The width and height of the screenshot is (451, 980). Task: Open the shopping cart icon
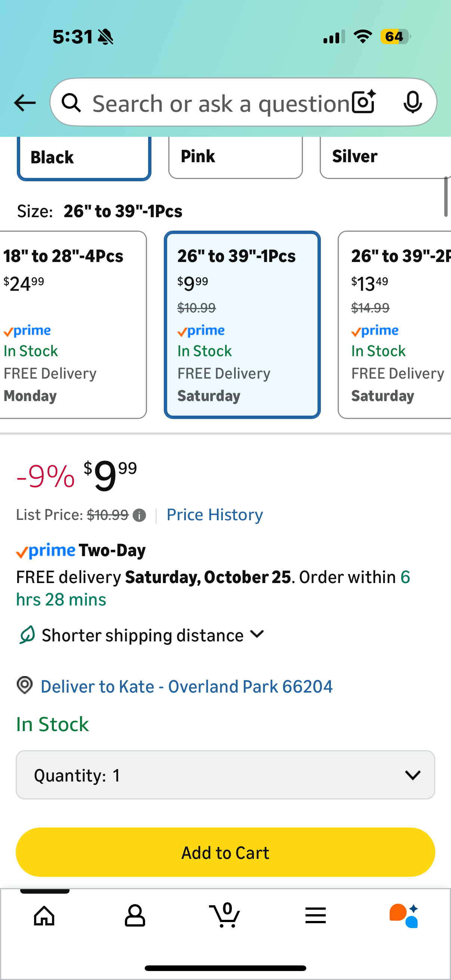[225, 915]
